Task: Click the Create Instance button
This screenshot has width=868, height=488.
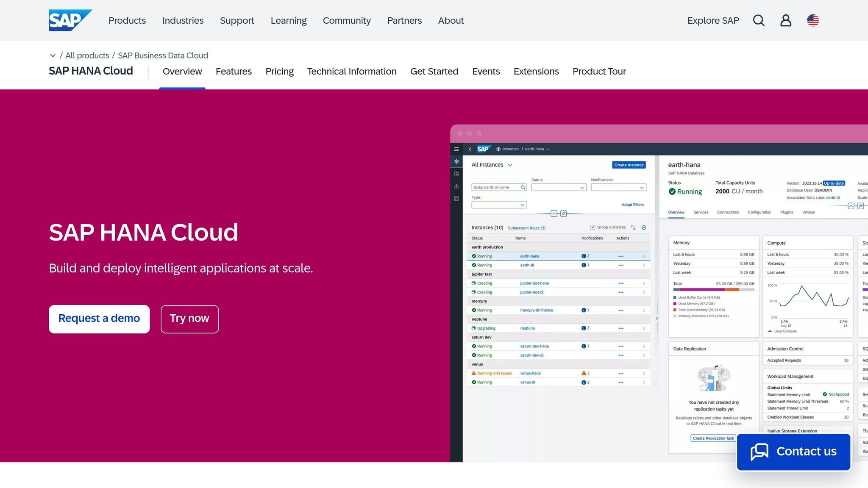Action: [629, 165]
